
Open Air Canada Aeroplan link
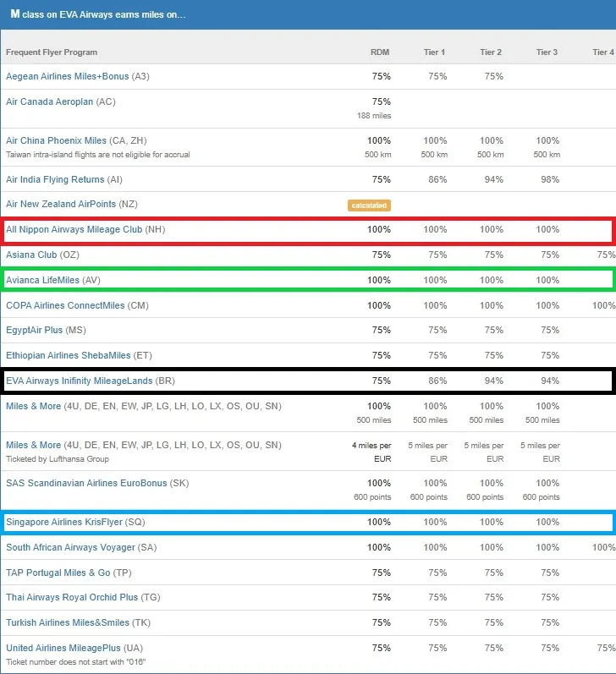(49, 101)
